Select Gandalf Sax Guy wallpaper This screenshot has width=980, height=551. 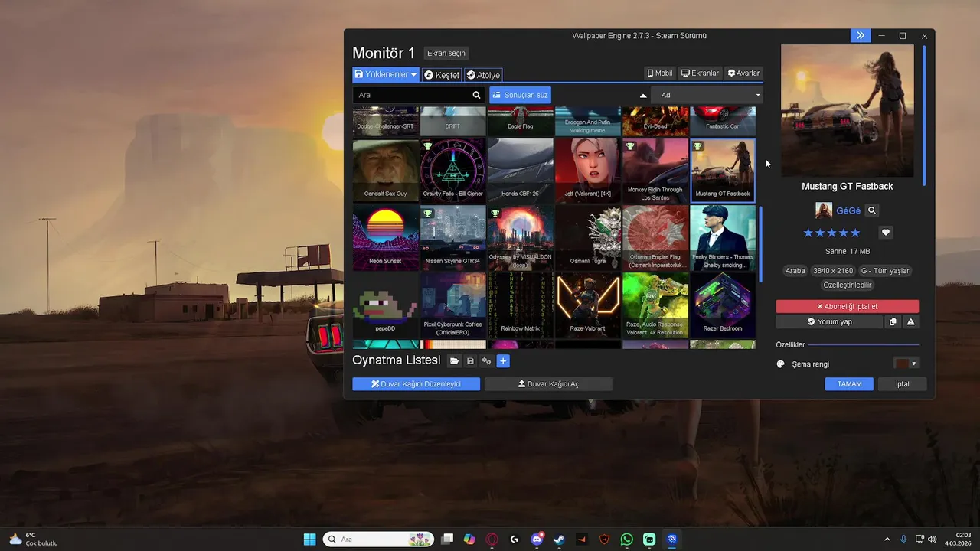tap(386, 170)
